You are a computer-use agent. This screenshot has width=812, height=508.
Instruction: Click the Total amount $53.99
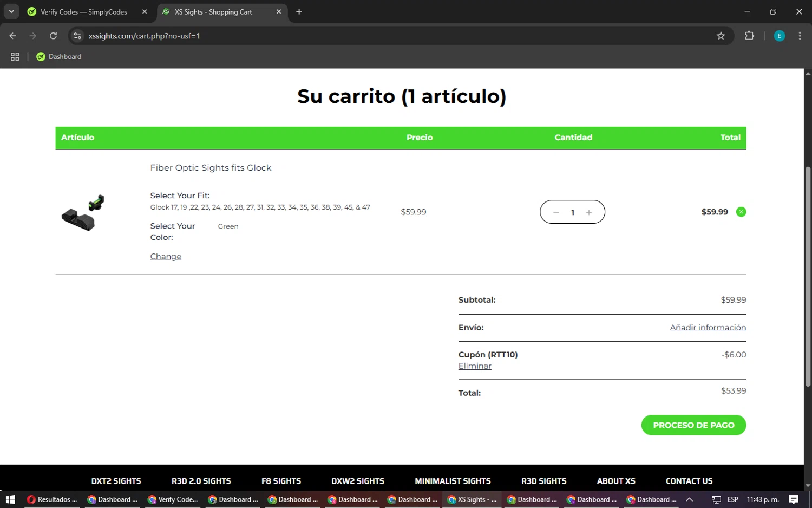click(734, 391)
